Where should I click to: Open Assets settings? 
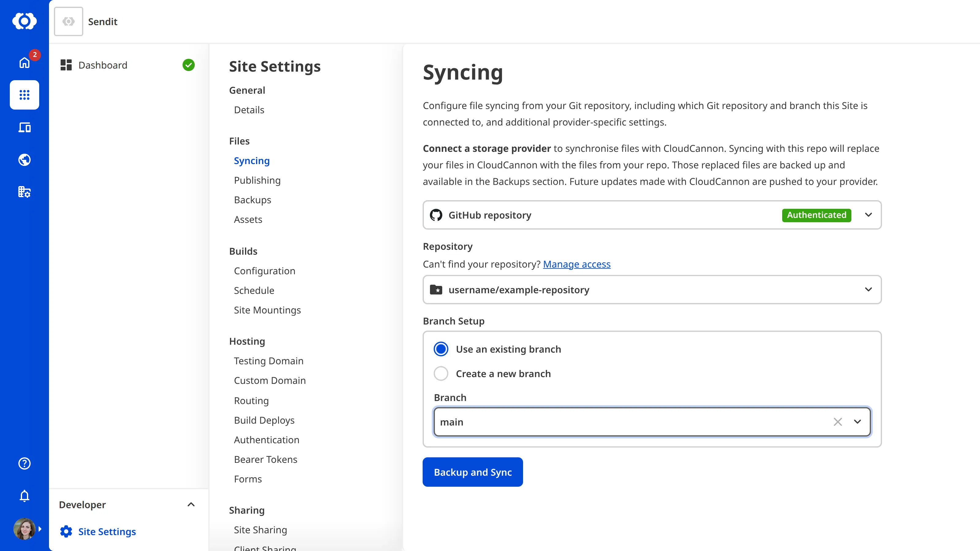click(x=248, y=220)
